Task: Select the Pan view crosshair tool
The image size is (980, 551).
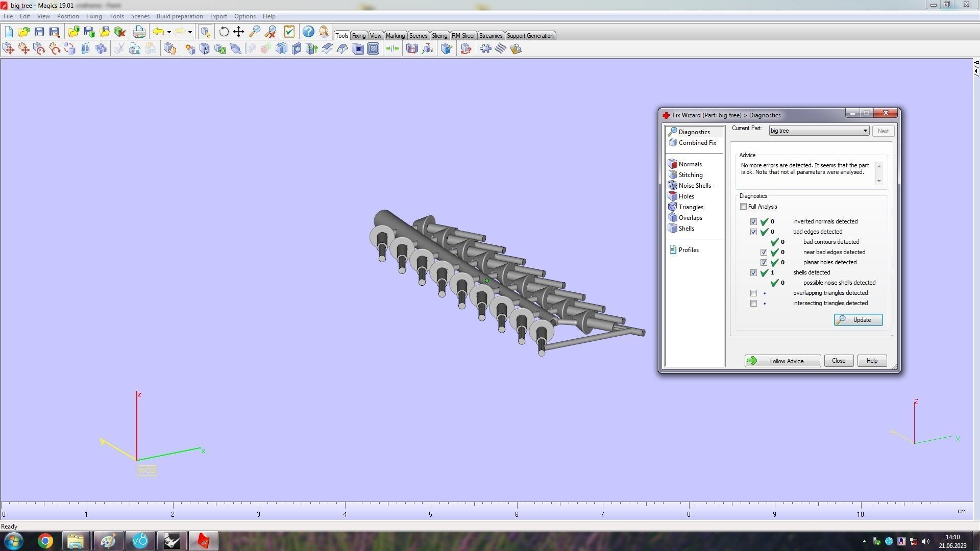Action: [x=239, y=32]
